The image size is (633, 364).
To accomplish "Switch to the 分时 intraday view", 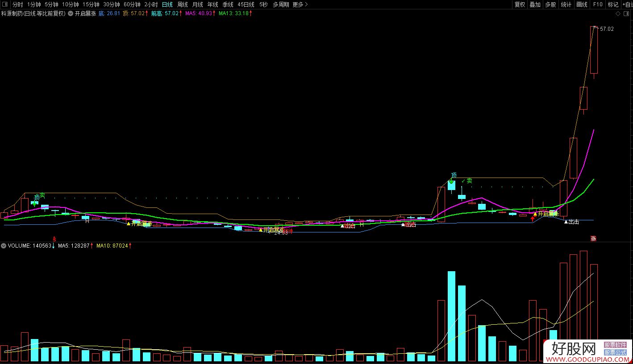I will [18, 4].
